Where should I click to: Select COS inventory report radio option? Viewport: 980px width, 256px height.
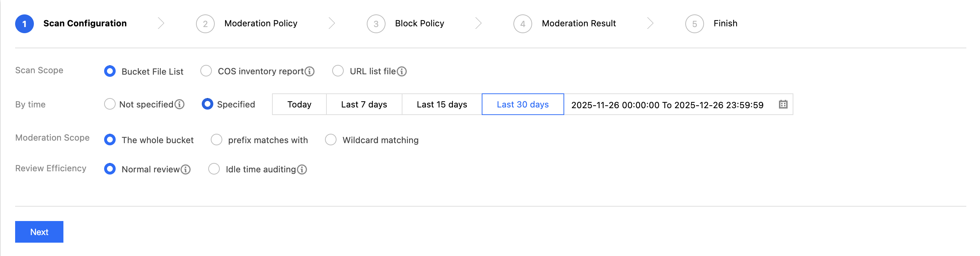coord(206,71)
